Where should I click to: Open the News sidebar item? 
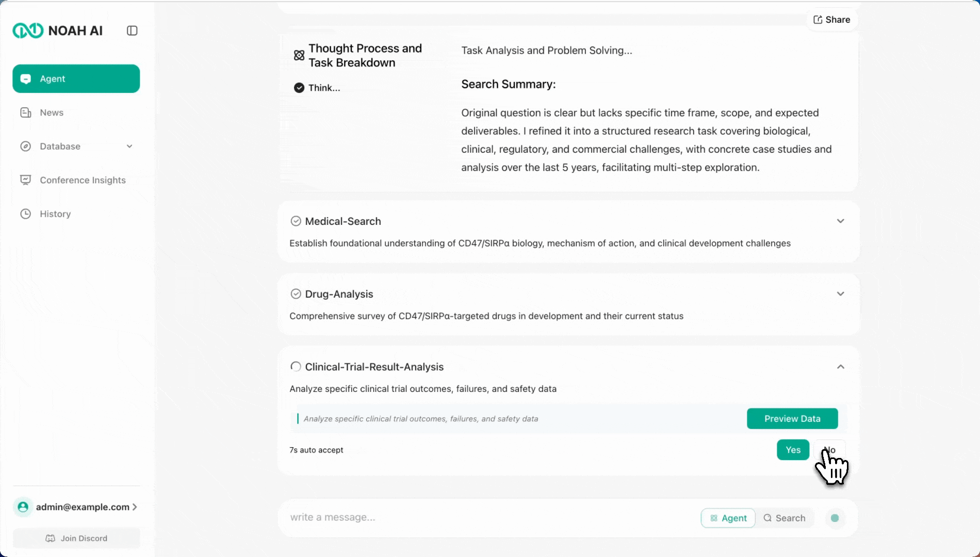point(52,112)
